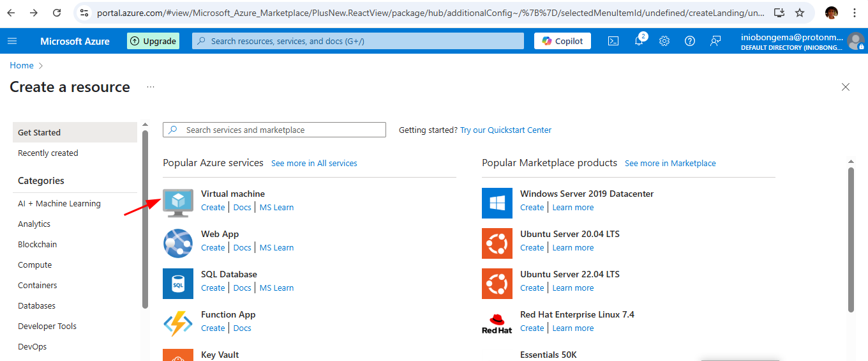Open MS Learn link for Web App
868x361 pixels.
tap(276, 247)
